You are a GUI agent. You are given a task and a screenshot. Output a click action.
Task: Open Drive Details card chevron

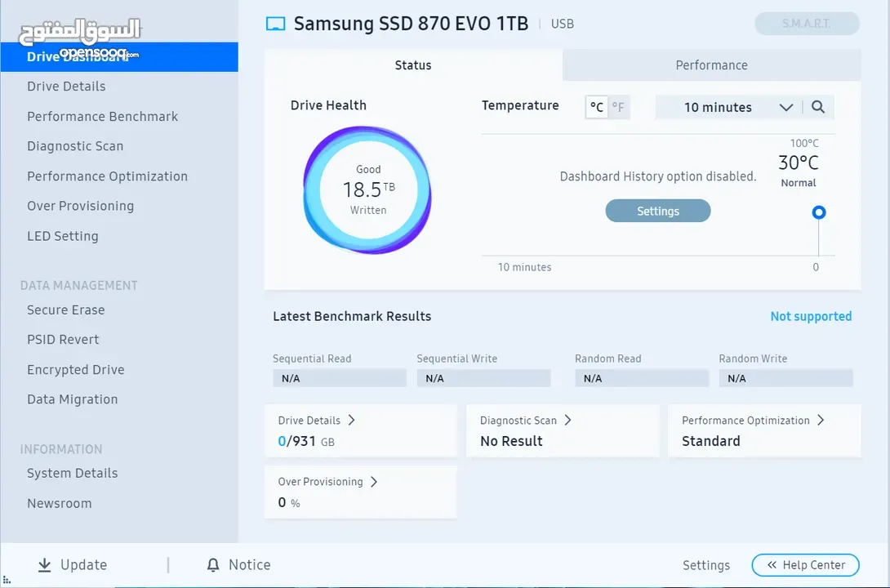click(351, 420)
